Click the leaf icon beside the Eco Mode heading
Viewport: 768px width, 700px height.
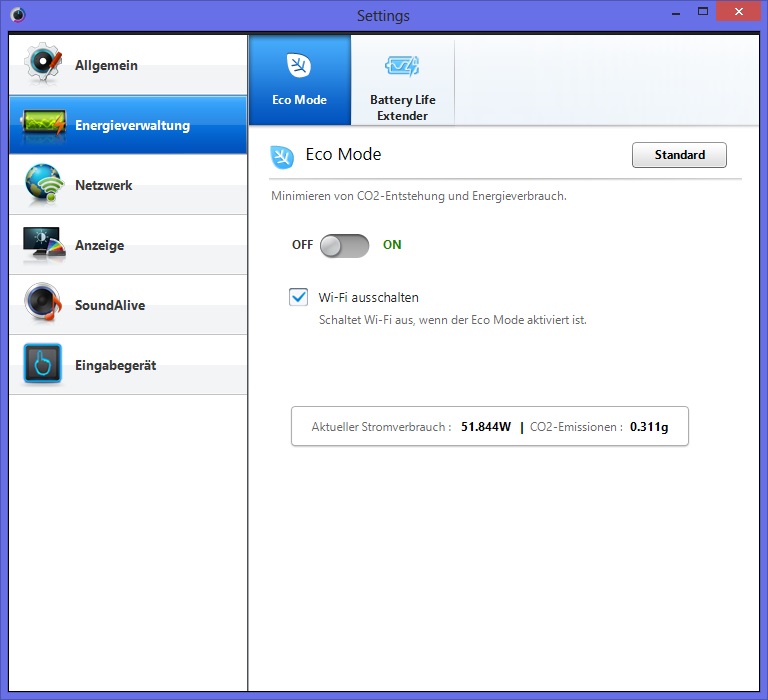pos(282,157)
